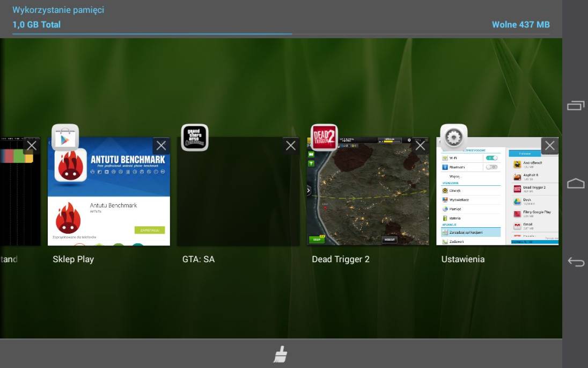Viewport: 588px width, 368px height.
Task: Click the 'Sklep Play' card label
Action: [73, 259]
